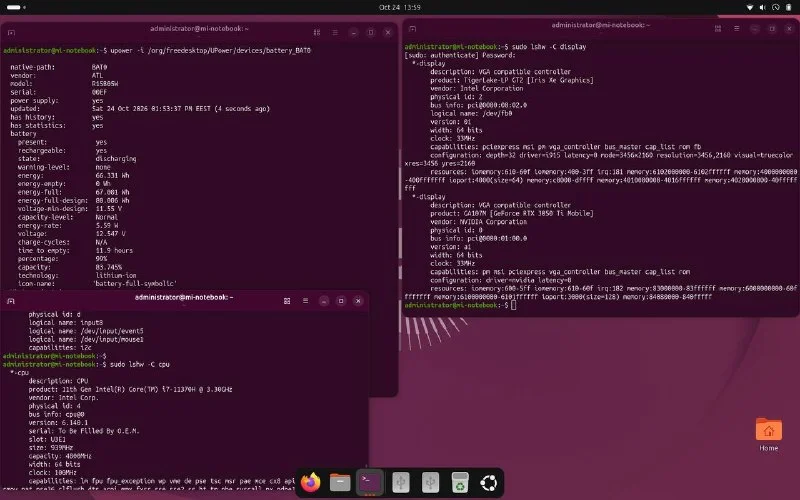Viewport: 800px width, 500px height.
Task: Open new tab in lshw cpu terminal
Action: pos(11,301)
